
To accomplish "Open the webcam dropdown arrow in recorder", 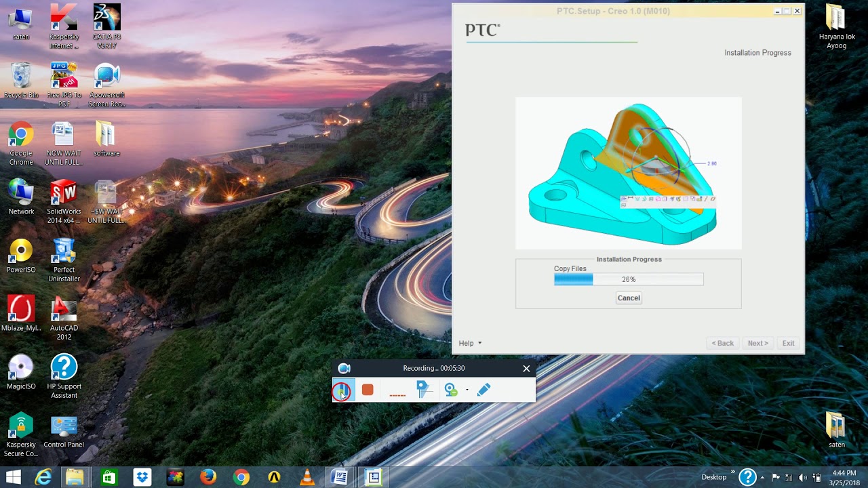I will click(x=467, y=390).
